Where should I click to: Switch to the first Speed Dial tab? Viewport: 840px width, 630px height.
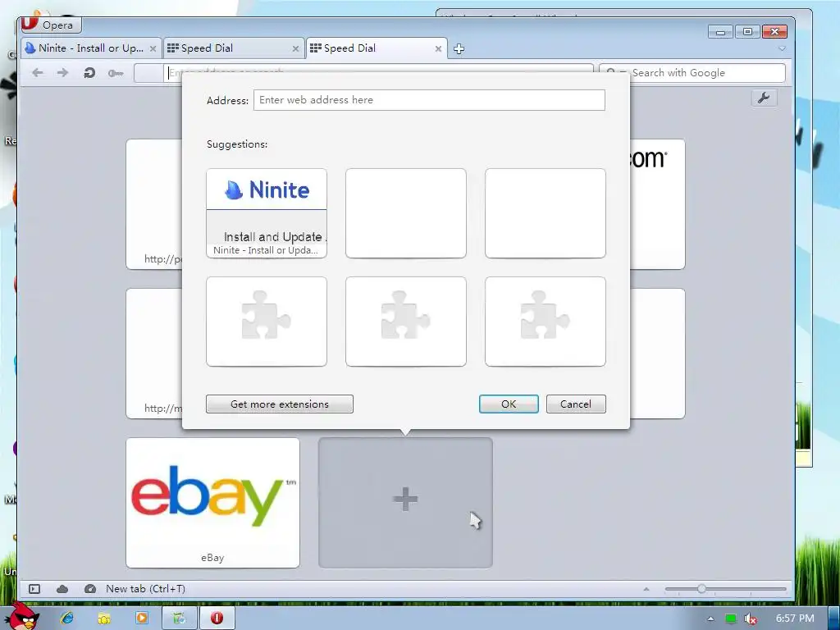coord(234,48)
